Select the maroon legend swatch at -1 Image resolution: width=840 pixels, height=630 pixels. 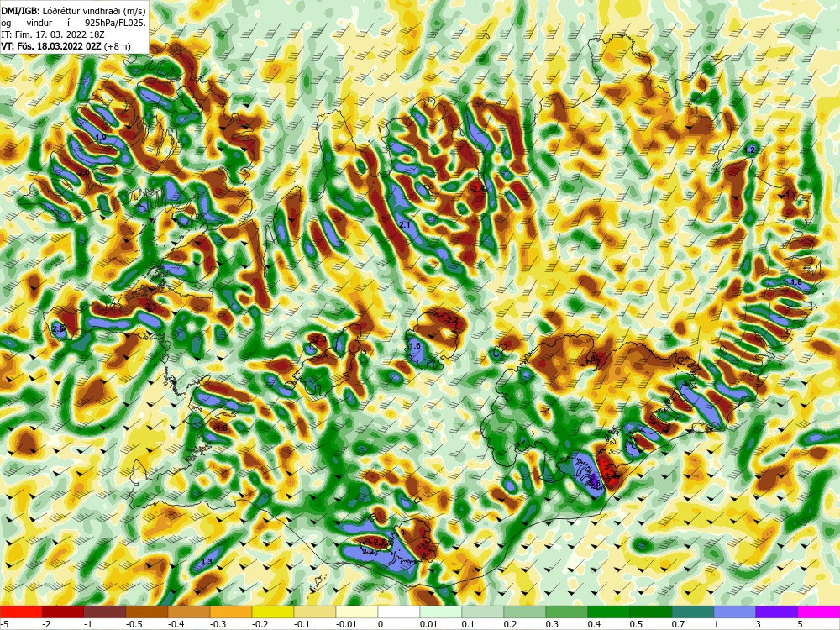[105, 612]
